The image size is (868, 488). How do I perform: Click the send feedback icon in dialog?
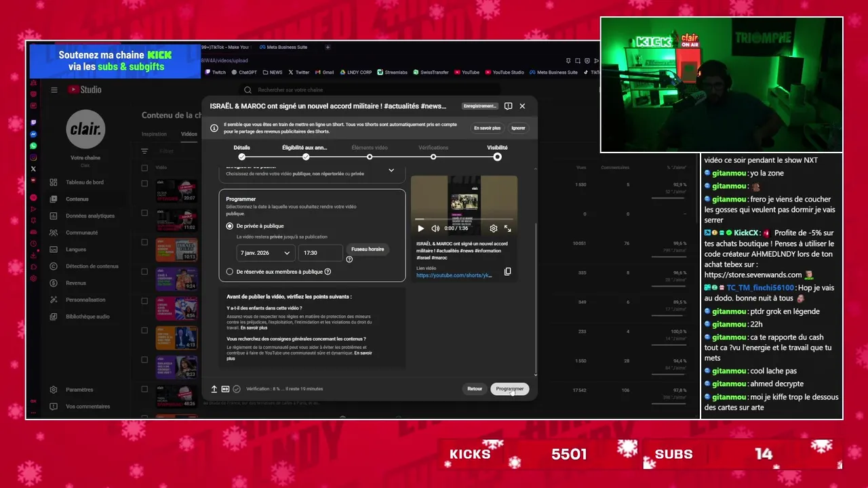509,106
